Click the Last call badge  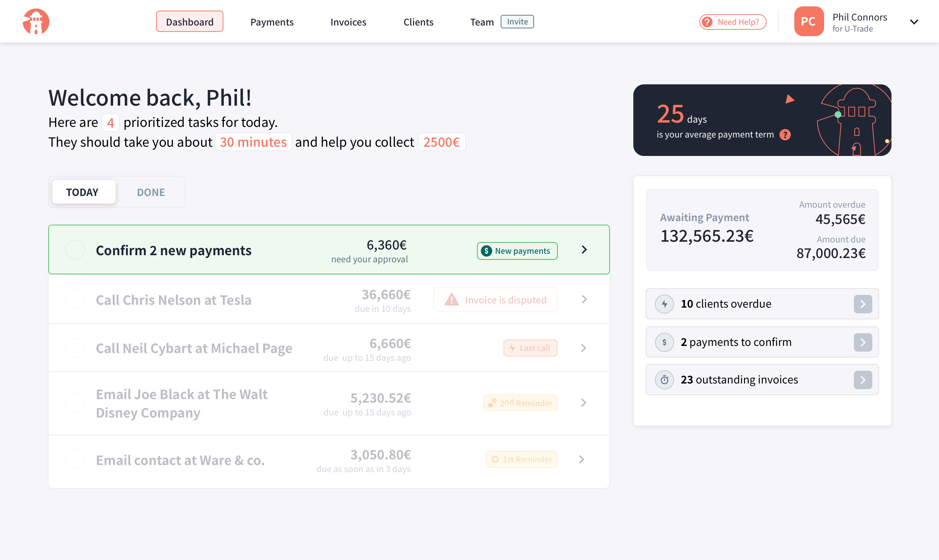coord(530,348)
